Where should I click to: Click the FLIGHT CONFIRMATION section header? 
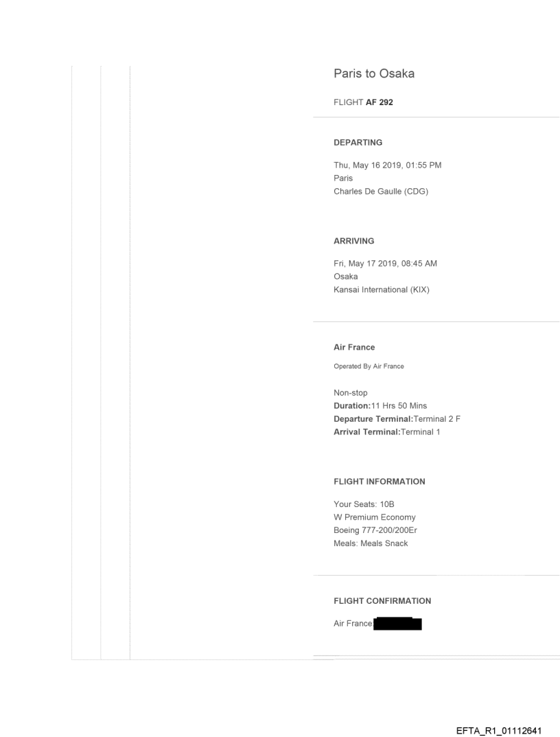pyautogui.click(x=382, y=601)
